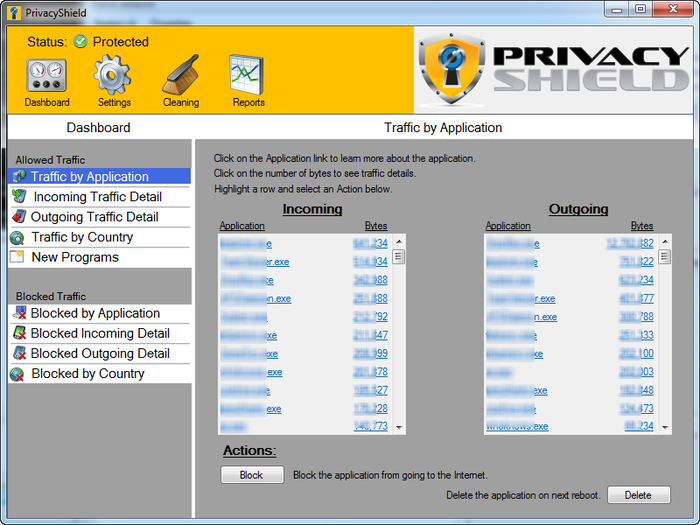This screenshot has height=525, width=700.
Task: Click Incoming bytes link ending 988
Action: click(371, 280)
